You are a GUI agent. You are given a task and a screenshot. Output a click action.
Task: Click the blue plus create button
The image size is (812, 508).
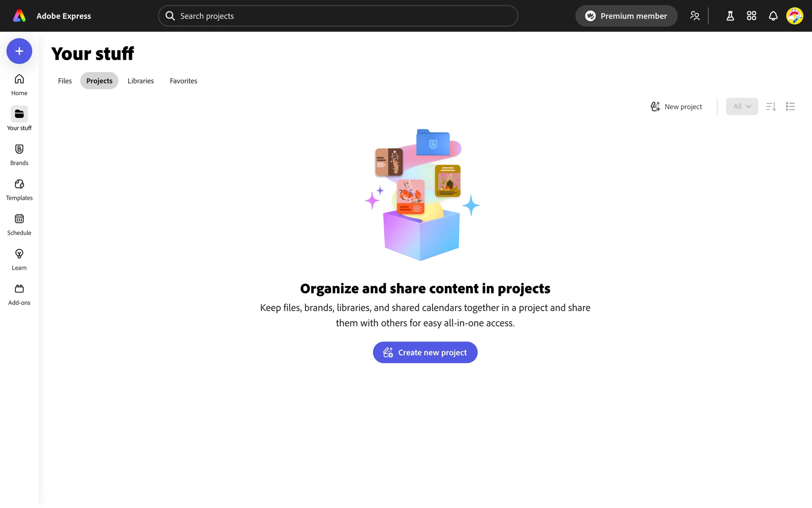(x=19, y=51)
